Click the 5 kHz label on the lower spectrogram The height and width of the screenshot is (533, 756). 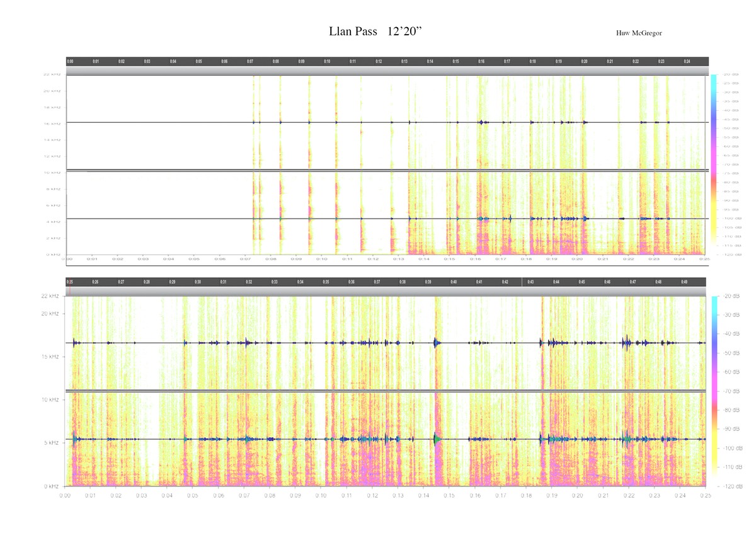[x=52, y=443]
